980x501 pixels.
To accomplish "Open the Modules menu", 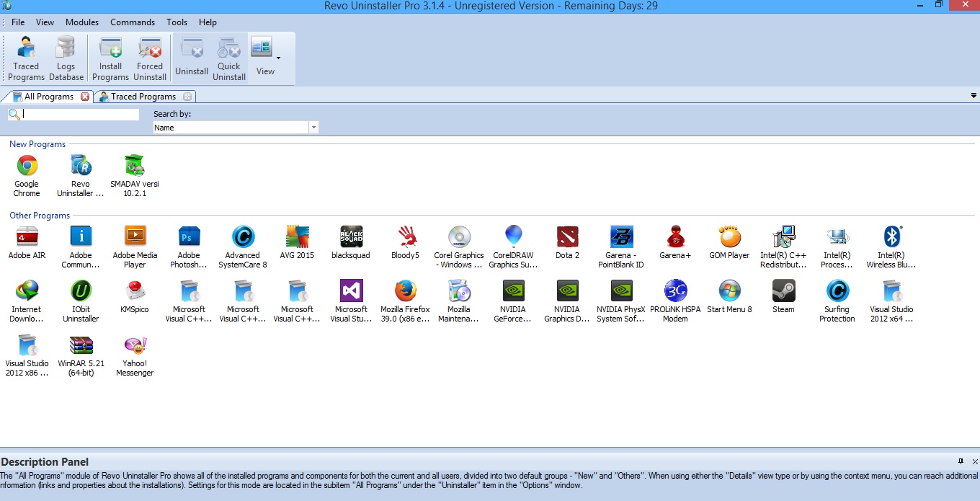I will click(x=82, y=22).
